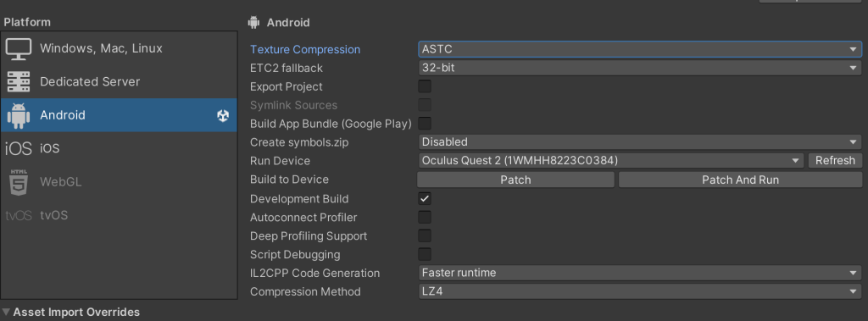Screen dimensions: 868x321
Task: Pick the WebGL HTML5 icon
Action: [19, 182]
